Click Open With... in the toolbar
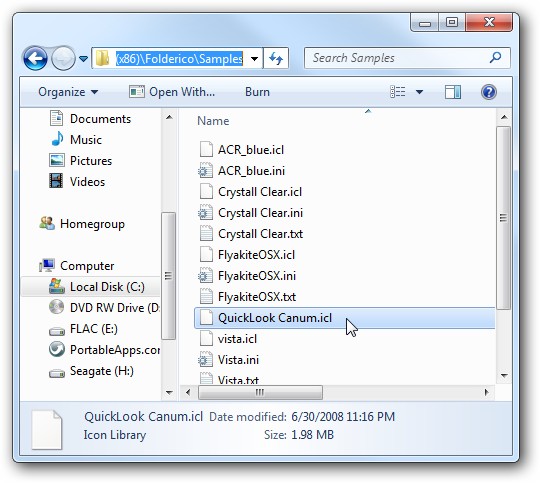This screenshot has height=483, width=540. 172,92
